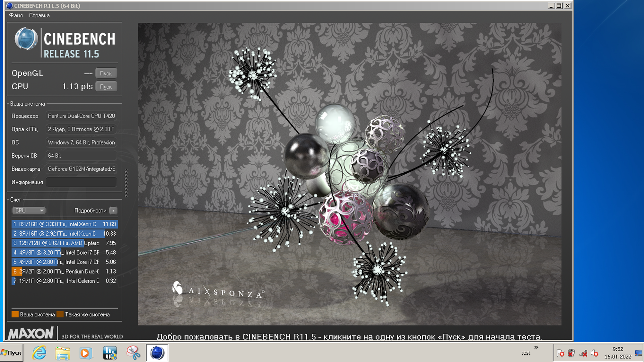Click the Видеокарта GeForce G102M field

pyautogui.click(x=81, y=169)
